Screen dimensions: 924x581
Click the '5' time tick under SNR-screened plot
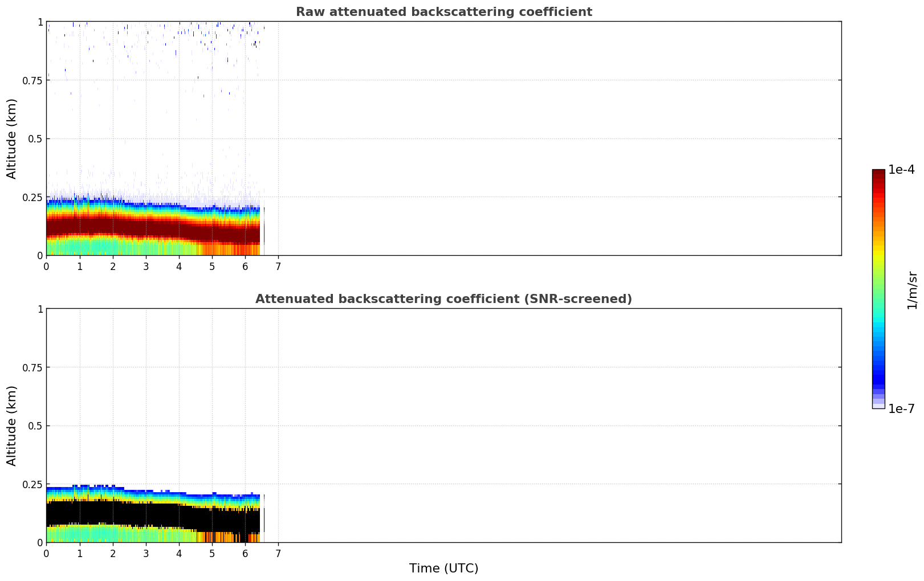click(212, 553)
